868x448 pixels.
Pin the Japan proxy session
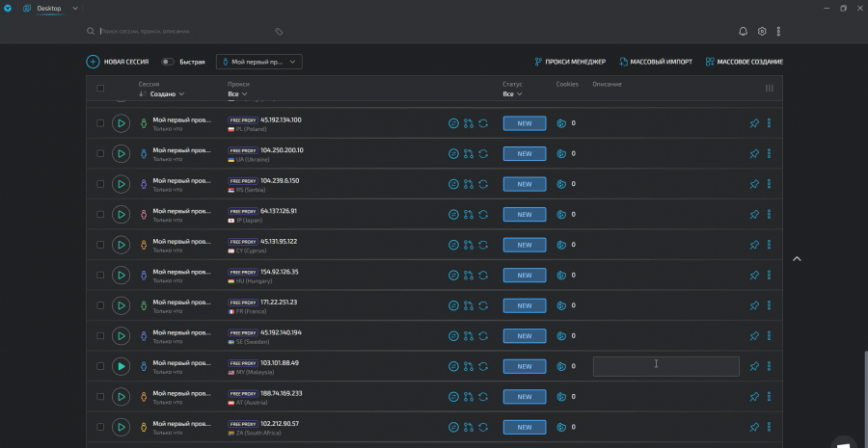[x=754, y=215]
